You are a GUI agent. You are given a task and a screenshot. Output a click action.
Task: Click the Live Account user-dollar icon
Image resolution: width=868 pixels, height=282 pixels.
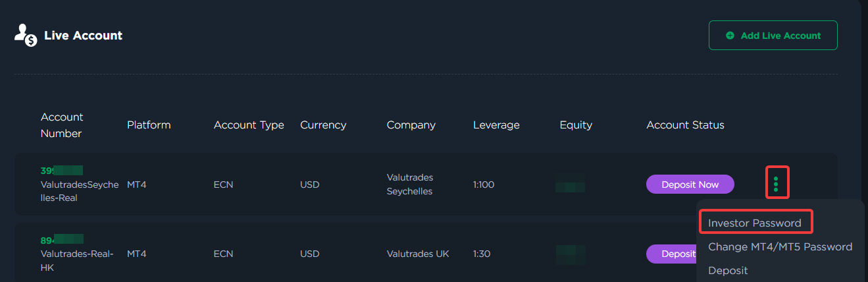click(x=26, y=36)
